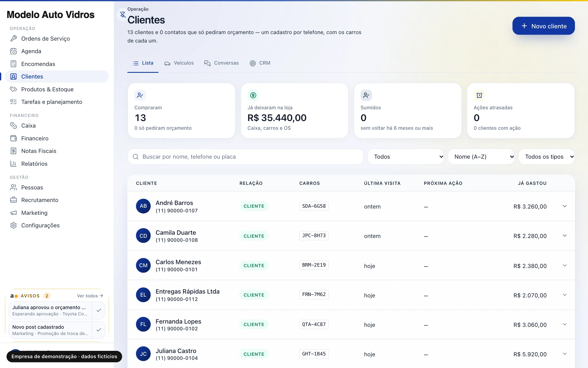Image resolution: width=588 pixels, height=368 pixels.
Task: Click the Ações atrasadas alarm clock icon
Action: pyautogui.click(x=479, y=95)
